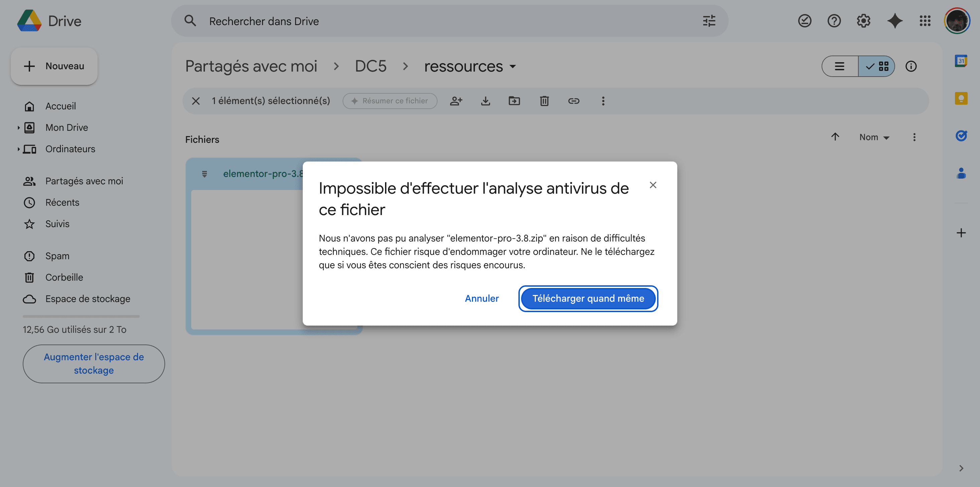Open Partagés avec moi in sidebar

[x=84, y=181]
